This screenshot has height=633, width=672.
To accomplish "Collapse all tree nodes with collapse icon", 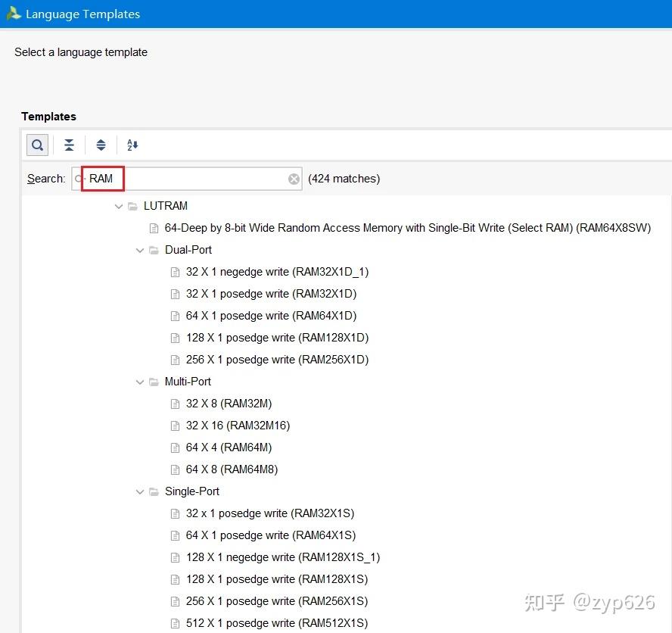I will 69,145.
